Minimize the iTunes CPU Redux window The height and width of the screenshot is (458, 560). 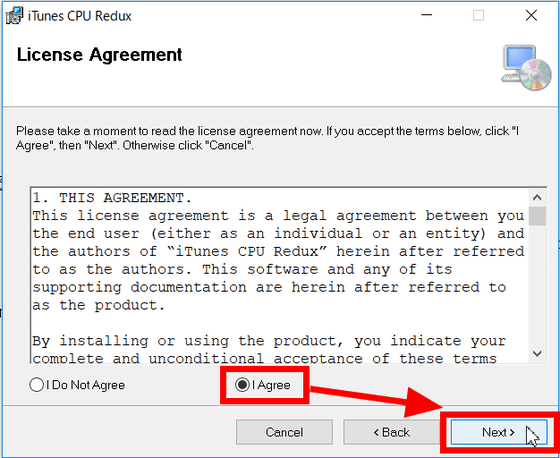click(x=426, y=15)
